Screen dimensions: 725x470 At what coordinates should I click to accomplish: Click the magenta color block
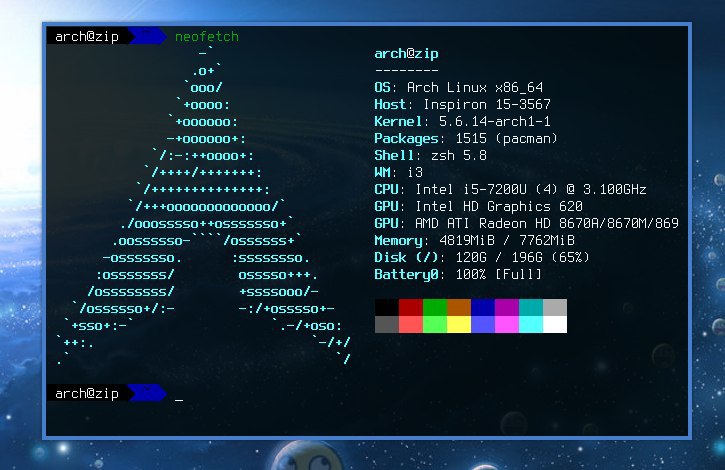click(507, 324)
